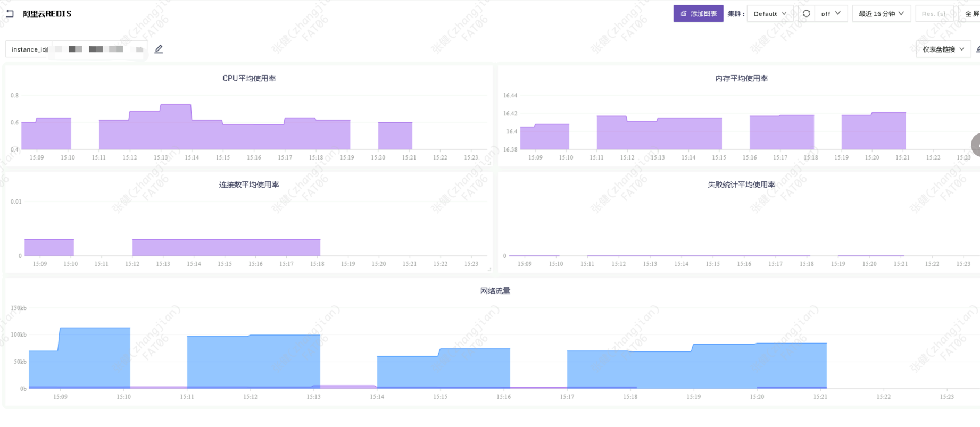Click the resize handle of the 连接数平均使用率 panel
980x427 pixels.
coord(489,270)
